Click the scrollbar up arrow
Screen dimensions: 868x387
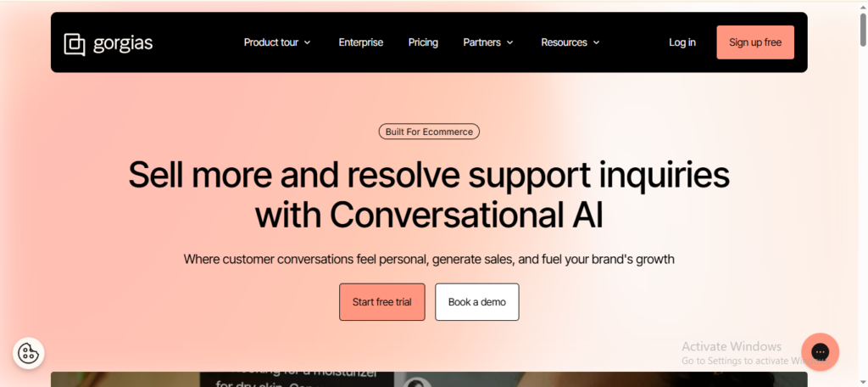click(862, 6)
